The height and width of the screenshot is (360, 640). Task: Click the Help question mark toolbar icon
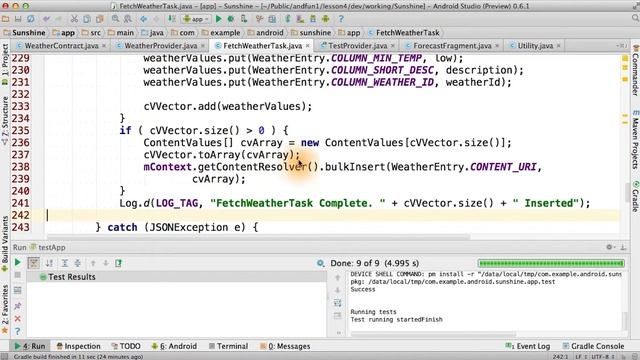[341, 19]
